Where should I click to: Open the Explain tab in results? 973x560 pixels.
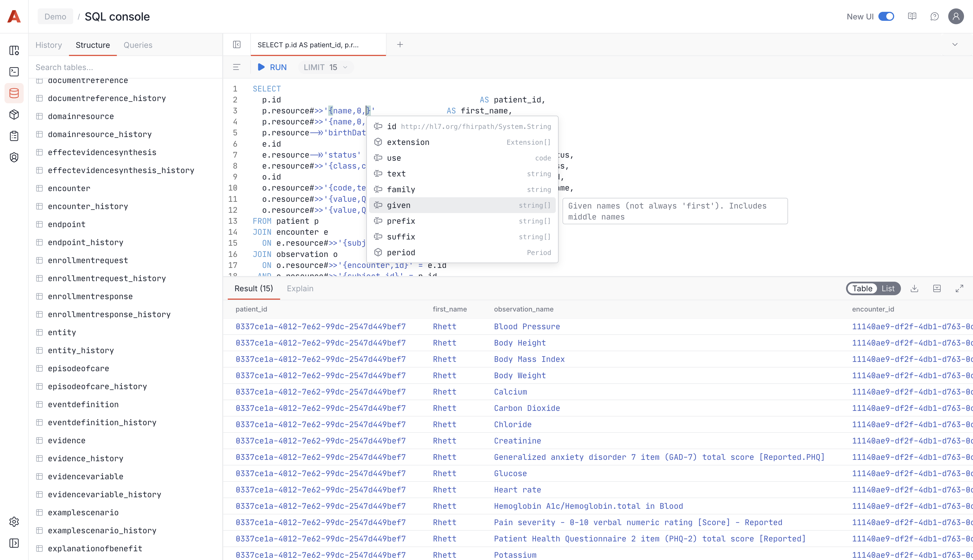point(300,288)
